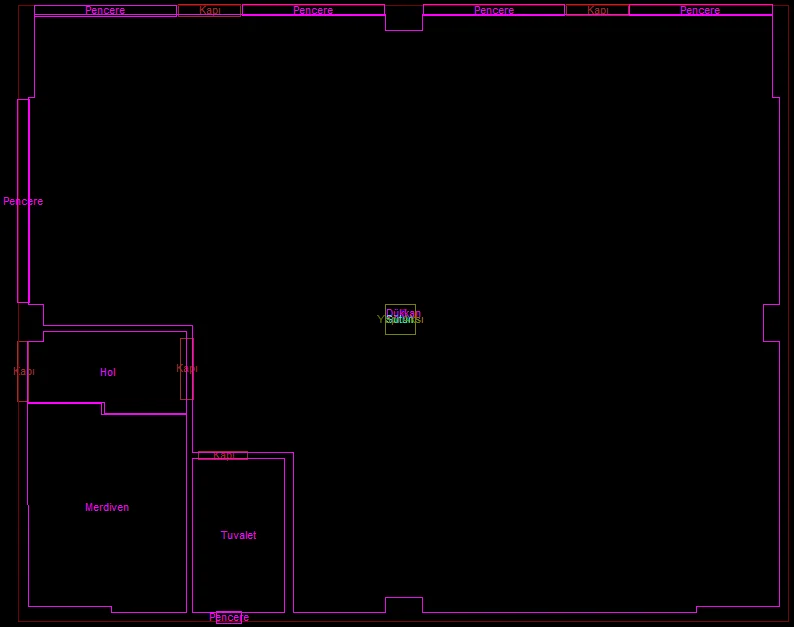Select the square Sütun column at center
The image size is (794, 627).
click(400, 320)
